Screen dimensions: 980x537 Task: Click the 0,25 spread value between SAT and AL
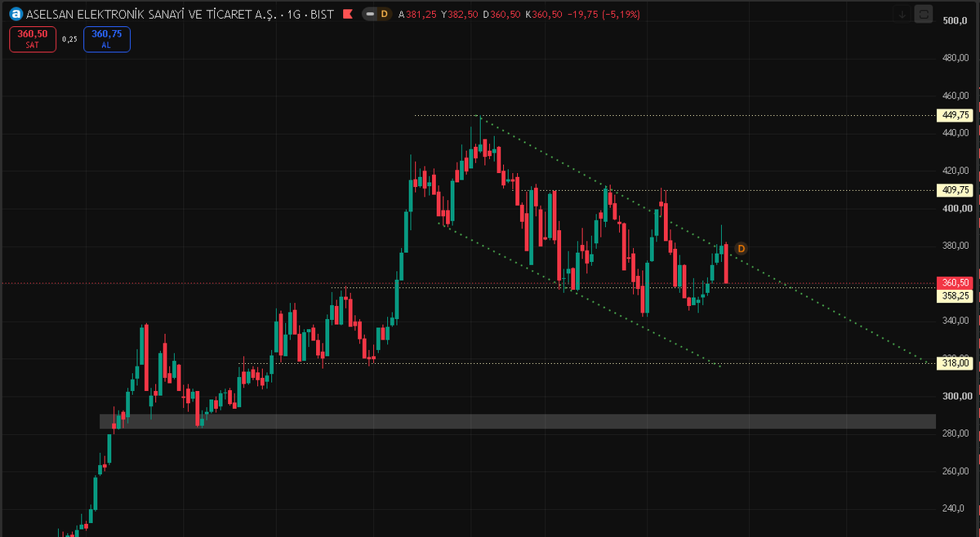69,38
